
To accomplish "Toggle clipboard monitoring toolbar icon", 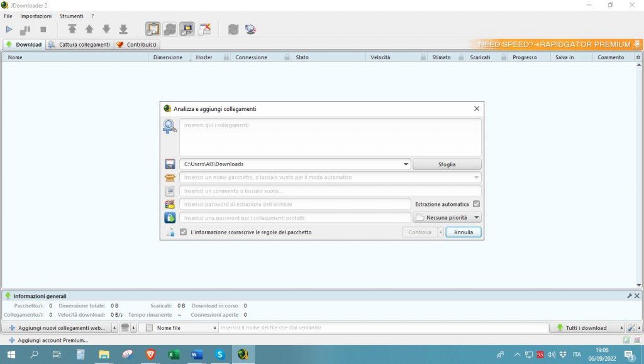I will [153, 29].
